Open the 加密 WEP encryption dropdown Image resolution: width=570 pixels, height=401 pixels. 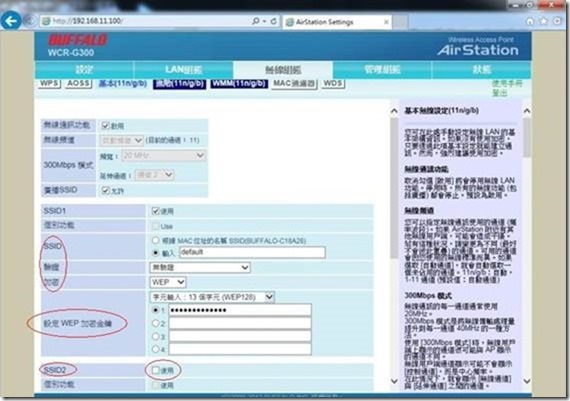(168, 282)
